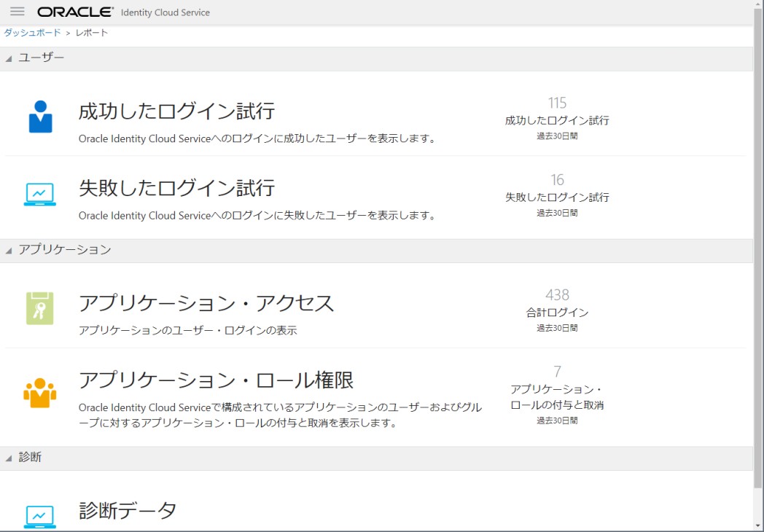Go to ダッシュボード breadcrumb link

[32, 33]
